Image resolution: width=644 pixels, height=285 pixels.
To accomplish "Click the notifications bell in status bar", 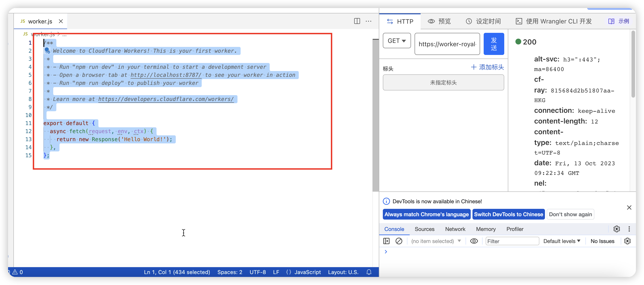I will tap(369, 272).
